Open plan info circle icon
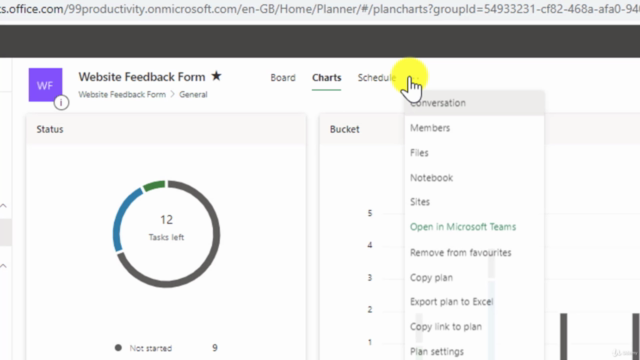This screenshot has width=640, height=360. 61,102
